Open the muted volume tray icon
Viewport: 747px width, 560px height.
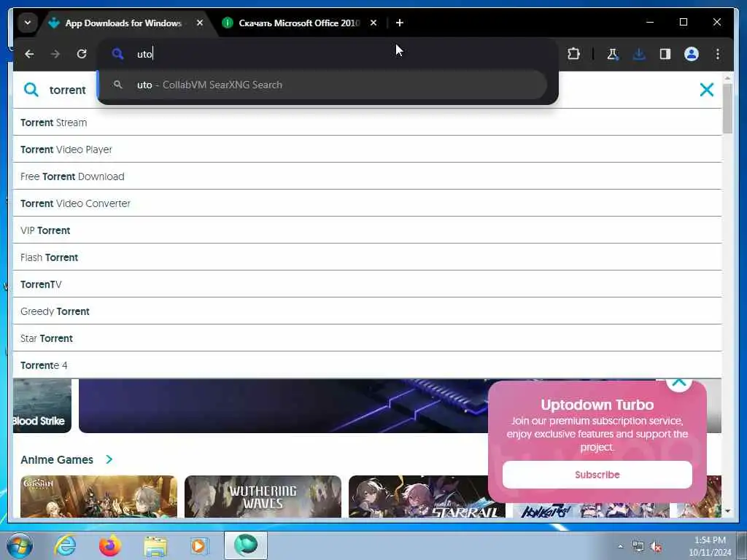pos(656,547)
